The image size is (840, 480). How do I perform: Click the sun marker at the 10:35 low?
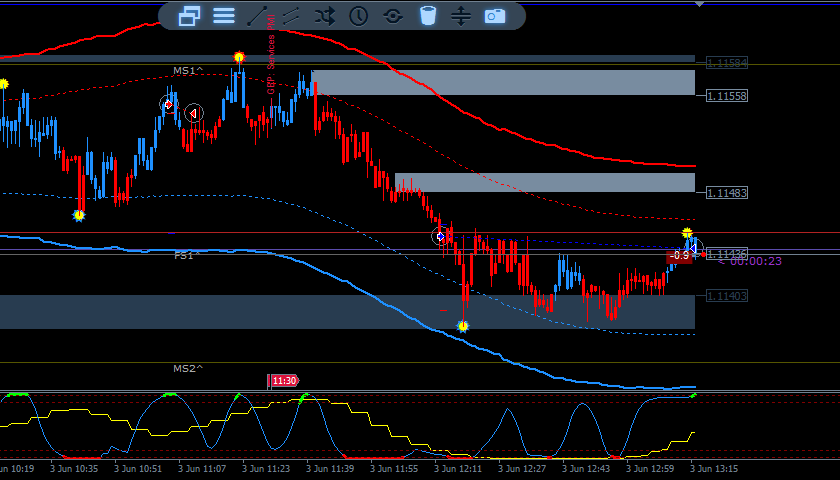[79, 215]
